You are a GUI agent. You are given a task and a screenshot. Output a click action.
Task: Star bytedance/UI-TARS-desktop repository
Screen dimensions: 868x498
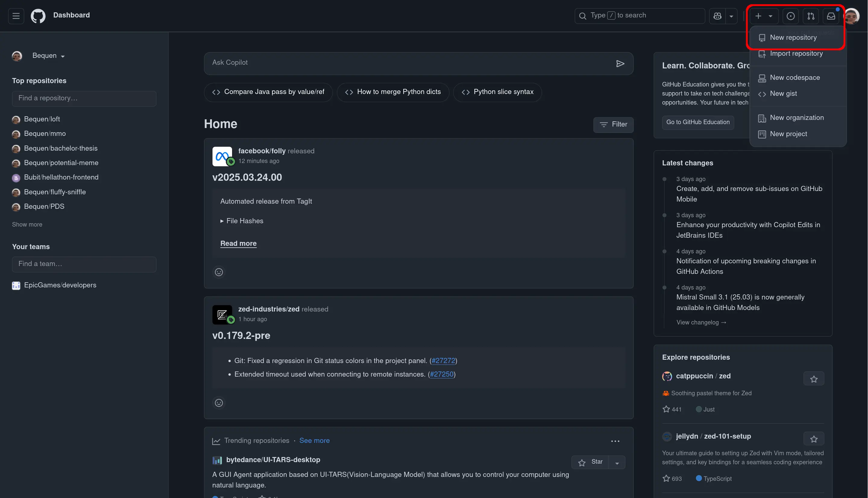tap(590, 462)
